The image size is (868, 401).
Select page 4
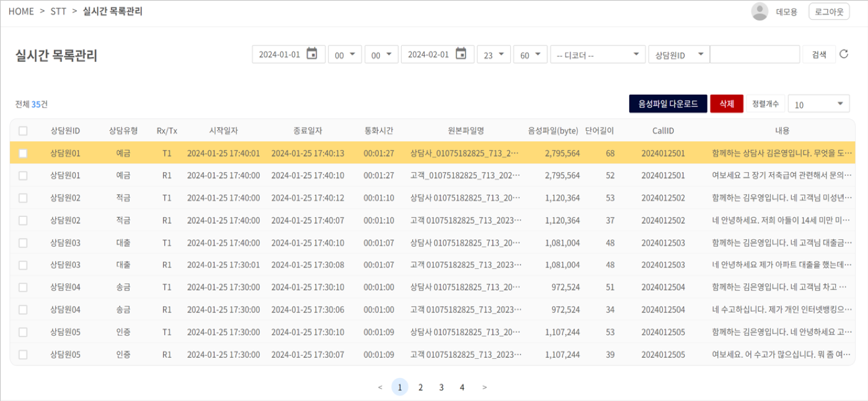click(x=462, y=387)
